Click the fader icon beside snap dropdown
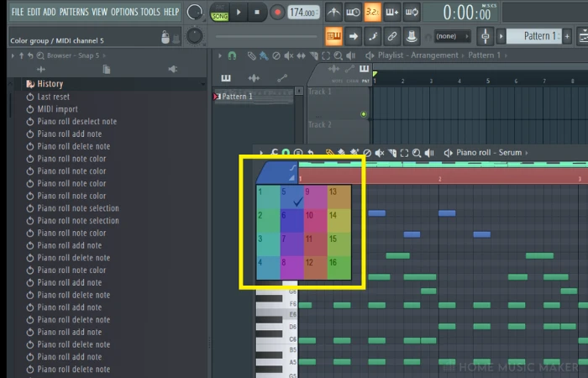This screenshot has height=378, width=588. point(486,36)
